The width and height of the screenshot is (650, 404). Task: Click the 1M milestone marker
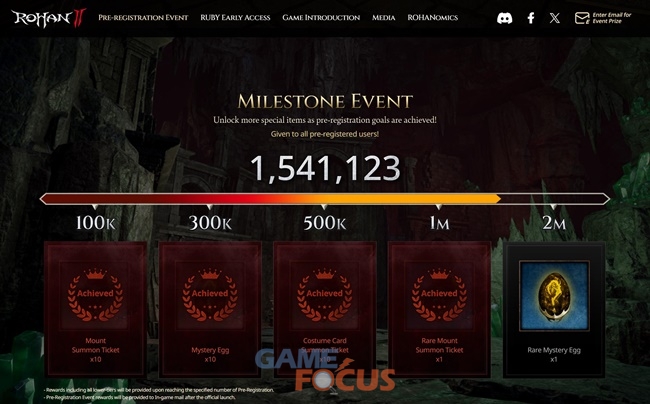(x=439, y=223)
